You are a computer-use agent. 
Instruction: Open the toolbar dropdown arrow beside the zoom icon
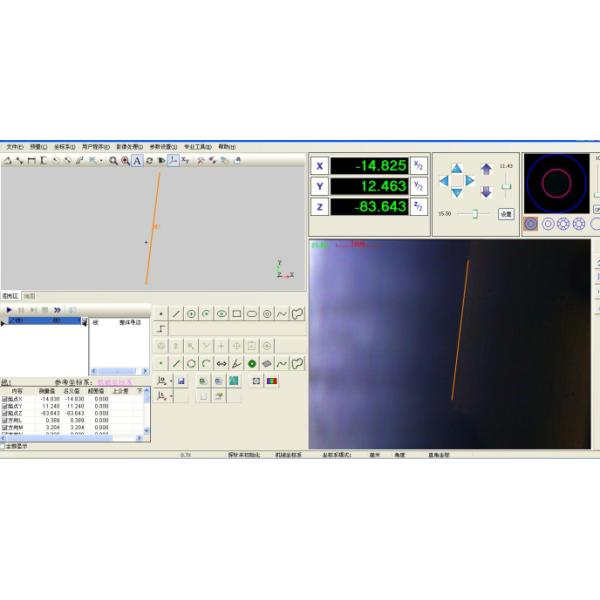pyautogui.click(x=101, y=160)
